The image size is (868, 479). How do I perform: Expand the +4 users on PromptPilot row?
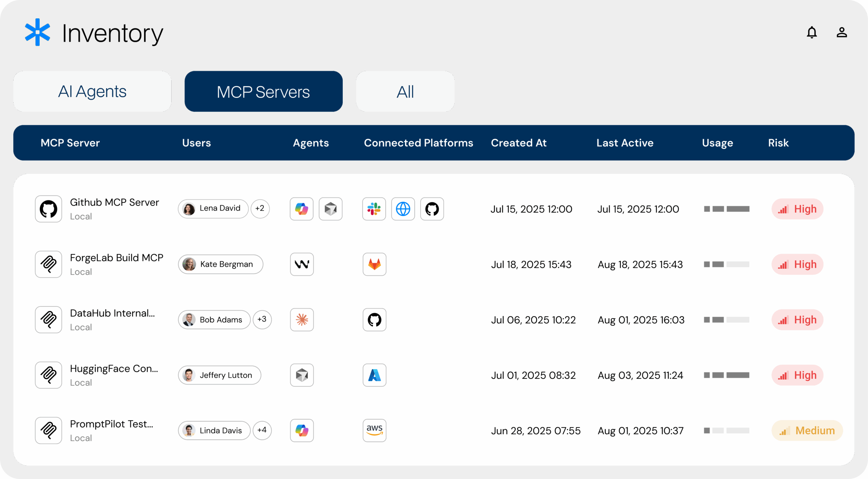262,430
